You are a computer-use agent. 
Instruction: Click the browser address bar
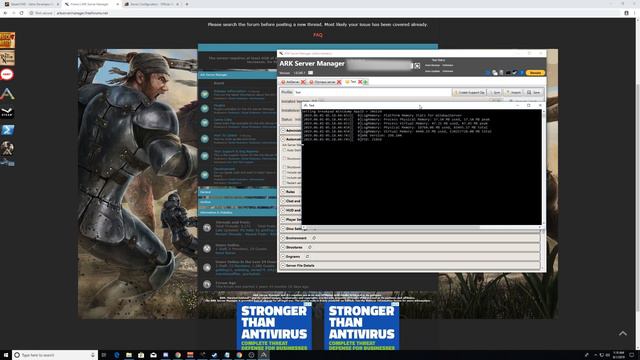(x=324, y=13)
